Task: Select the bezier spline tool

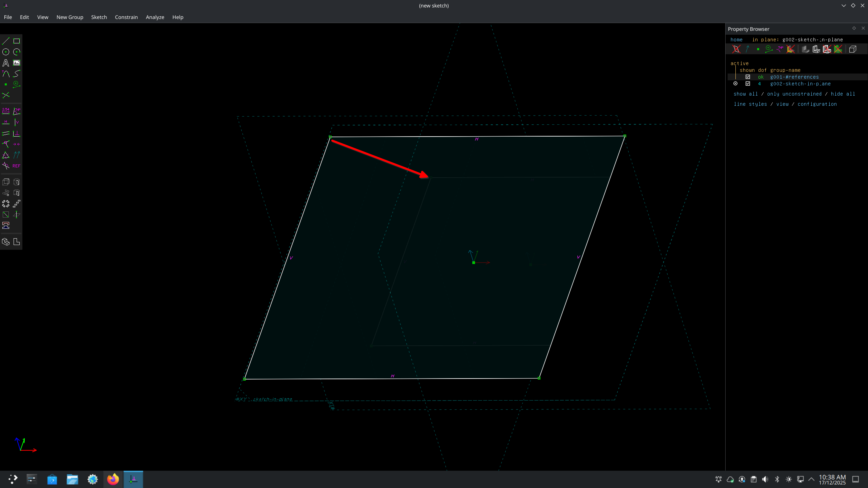Action: coord(16,73)
